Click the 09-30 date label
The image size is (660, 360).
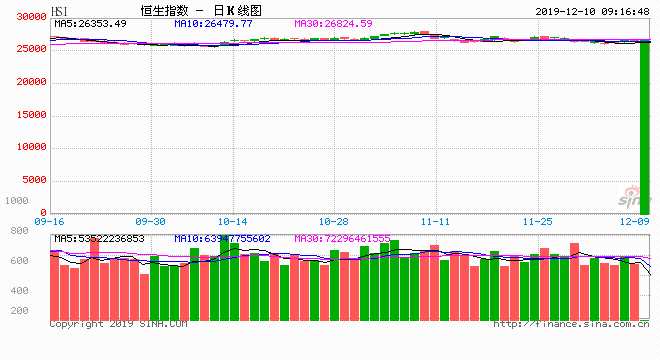(x=150, y=221)
